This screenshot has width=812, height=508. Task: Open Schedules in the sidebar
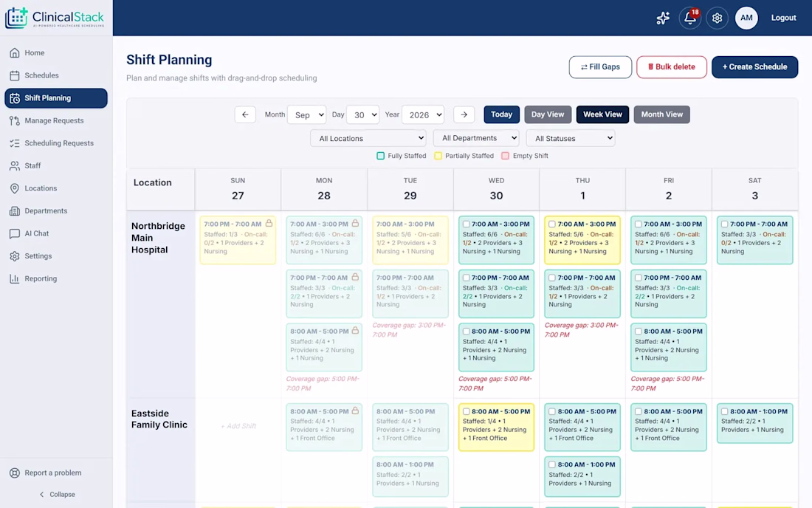[56, 75]
